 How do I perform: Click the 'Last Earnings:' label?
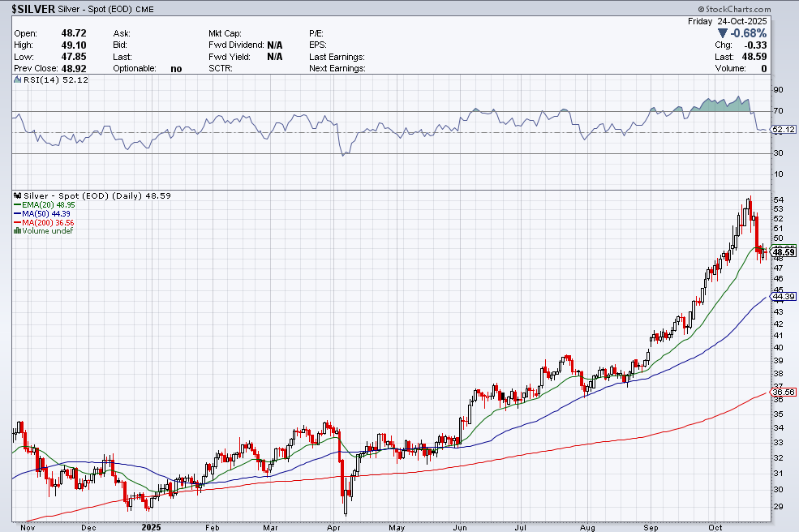click(337, 57)
